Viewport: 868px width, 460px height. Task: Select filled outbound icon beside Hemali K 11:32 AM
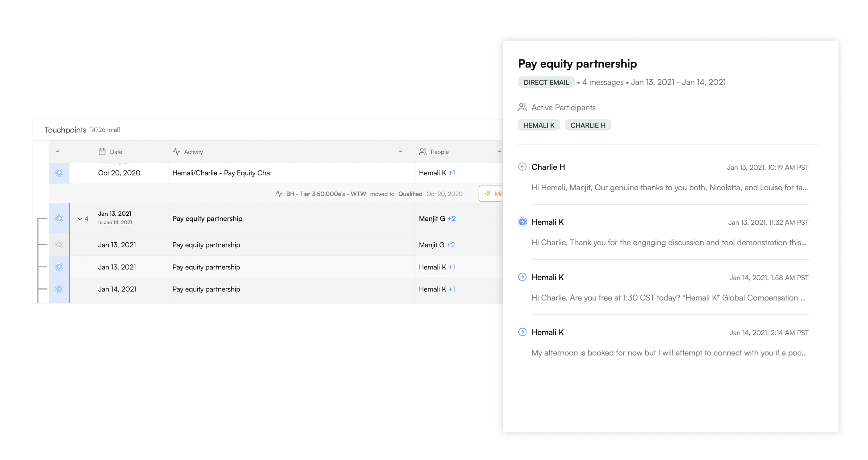[522, 222]
